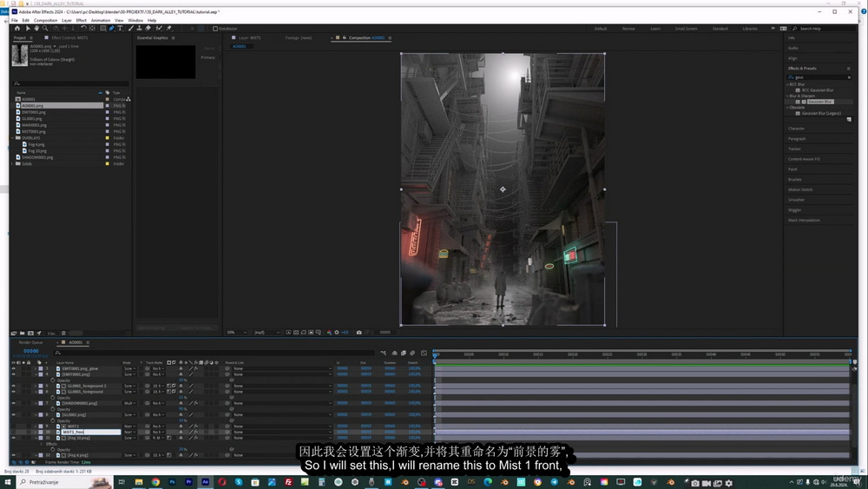
Task: Expand the Solids folder in Project panel
Action: point(13,164)
